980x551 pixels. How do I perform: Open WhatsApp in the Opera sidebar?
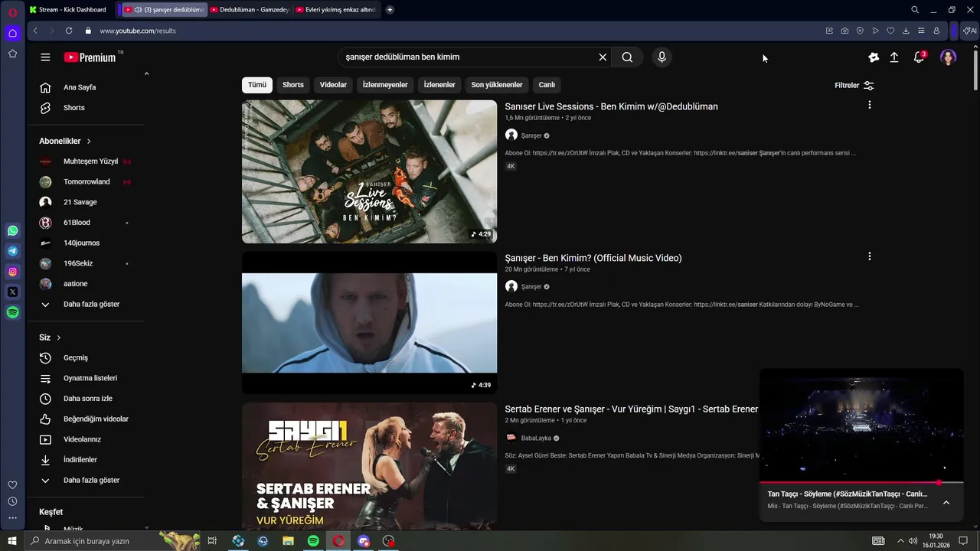(12, 230)
